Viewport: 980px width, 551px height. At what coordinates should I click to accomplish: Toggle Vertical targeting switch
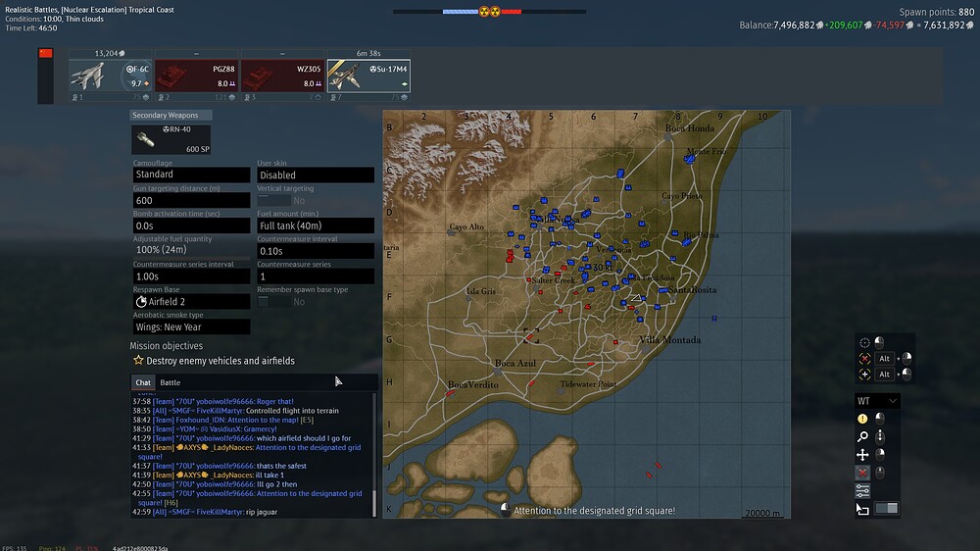273,200
